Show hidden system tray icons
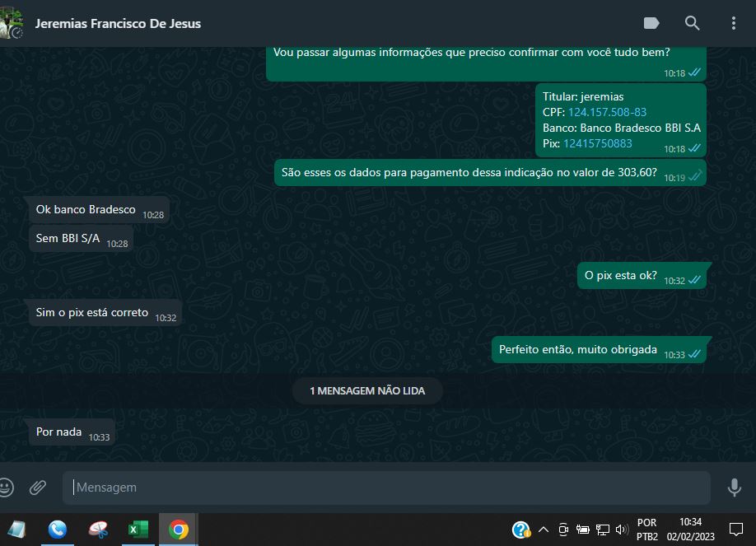The image size is (756, 546). (x=544, y=530)
